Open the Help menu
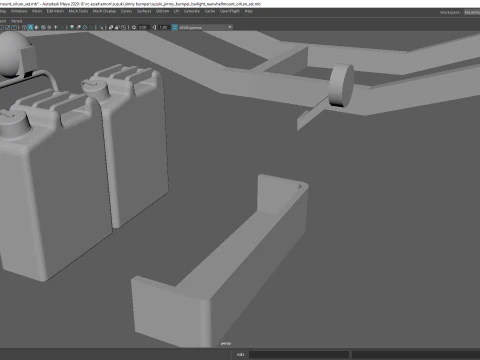This screenshot has height=360, width=480. [249, 11]
